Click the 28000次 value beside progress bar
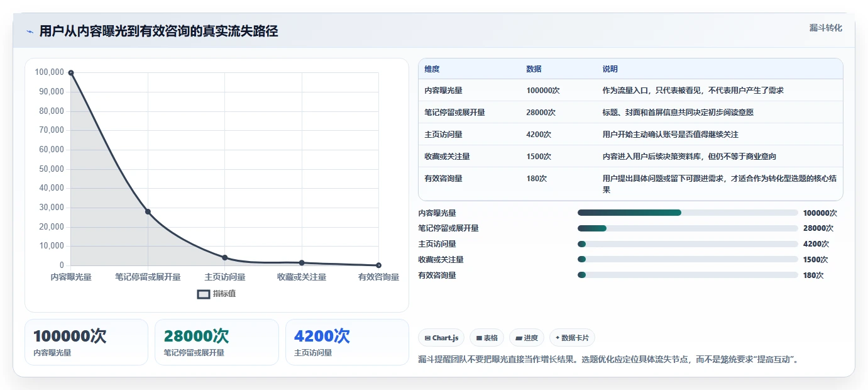Image resolution: width=868 pixels, height=390 pixels. tap(818, 228)
